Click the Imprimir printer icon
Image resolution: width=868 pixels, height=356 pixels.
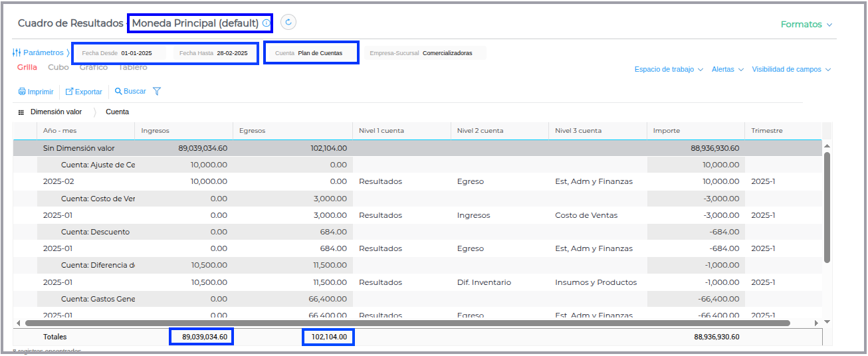coord(22,92)
